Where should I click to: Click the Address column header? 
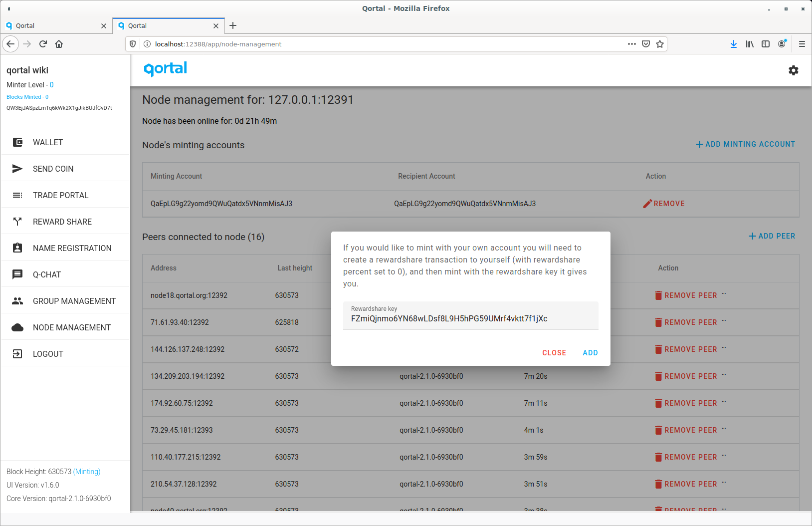coord(164,268)
